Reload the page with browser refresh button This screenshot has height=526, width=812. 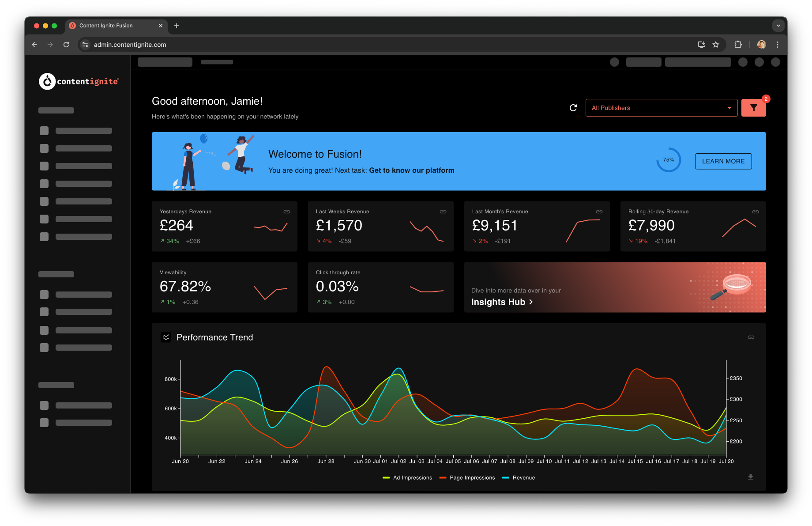tap(66, 45)
